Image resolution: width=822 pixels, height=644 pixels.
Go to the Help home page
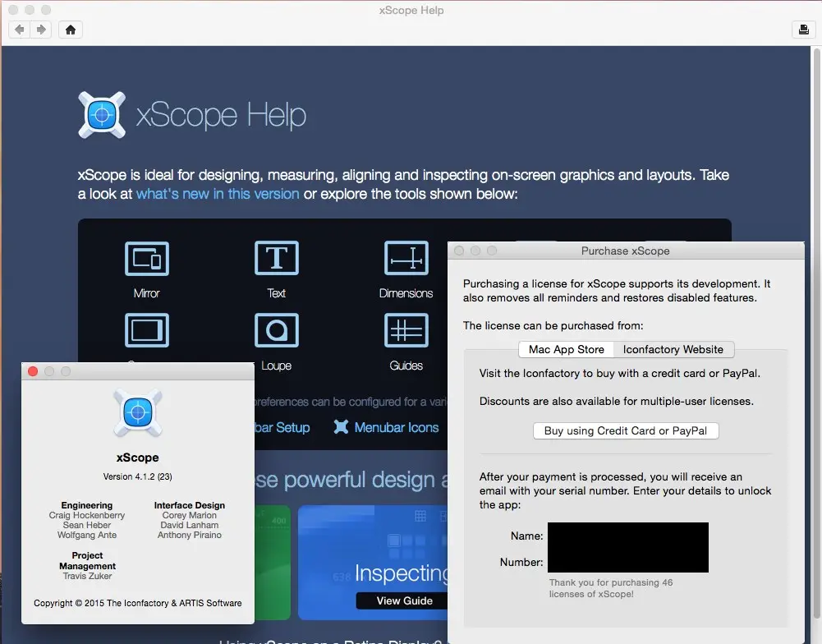pos(71,30)
